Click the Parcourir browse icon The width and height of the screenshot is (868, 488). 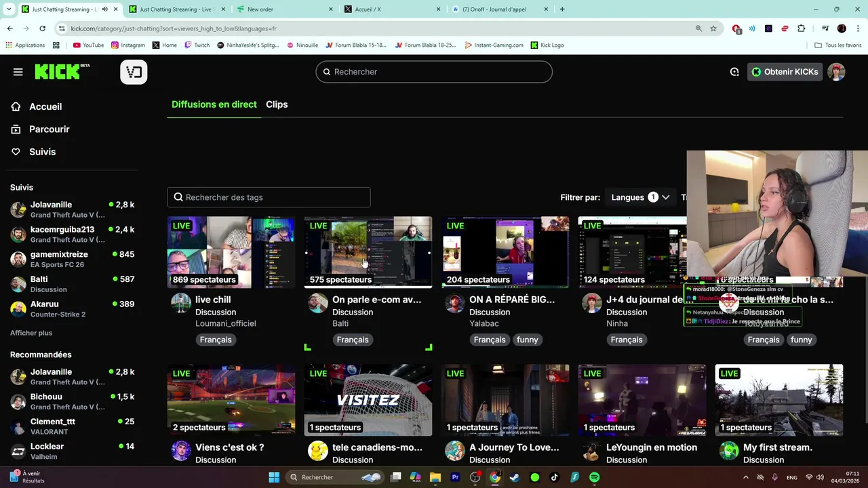coord(16,129)
